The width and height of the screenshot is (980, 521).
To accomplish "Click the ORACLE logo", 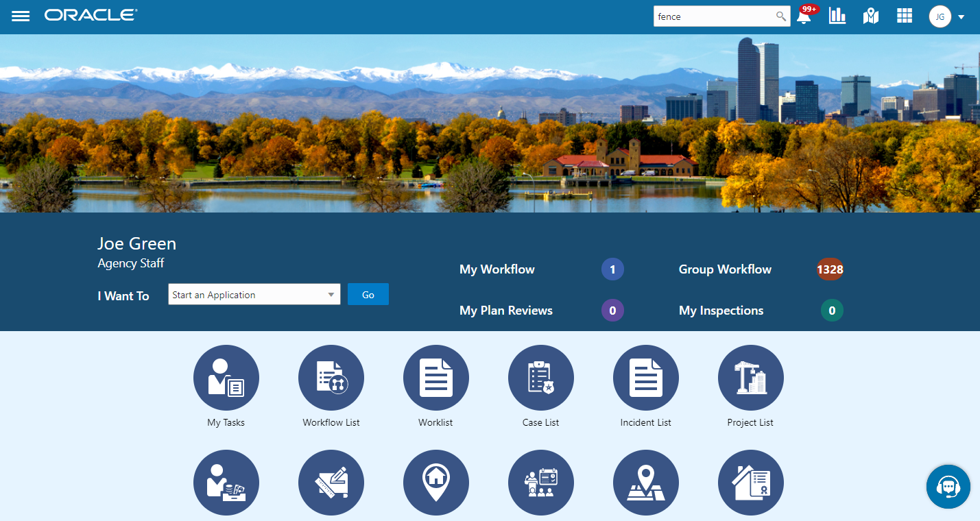I will (x=90, y=14).
